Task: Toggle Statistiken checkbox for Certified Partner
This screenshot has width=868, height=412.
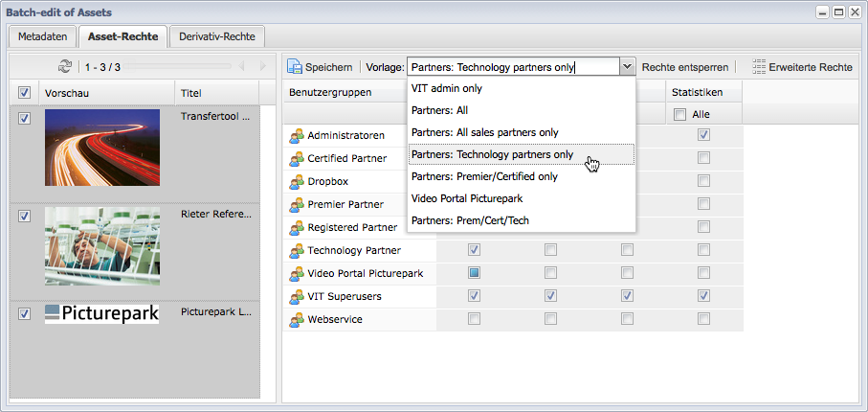Action: (x=703, y=158)
